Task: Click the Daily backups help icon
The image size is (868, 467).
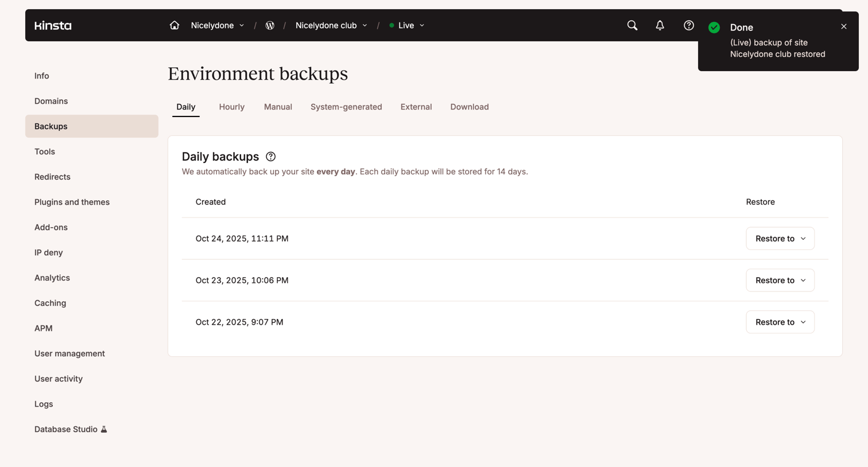Action: coord(271,157)
